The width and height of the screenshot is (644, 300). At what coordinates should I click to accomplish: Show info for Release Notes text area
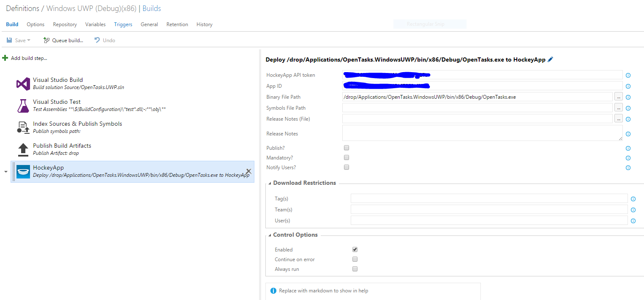coord(628,134)
